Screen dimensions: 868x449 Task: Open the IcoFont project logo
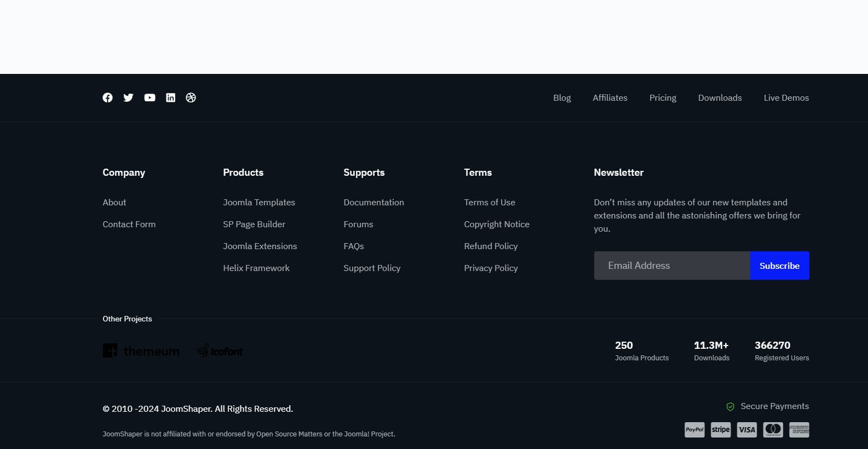[220, 351]
